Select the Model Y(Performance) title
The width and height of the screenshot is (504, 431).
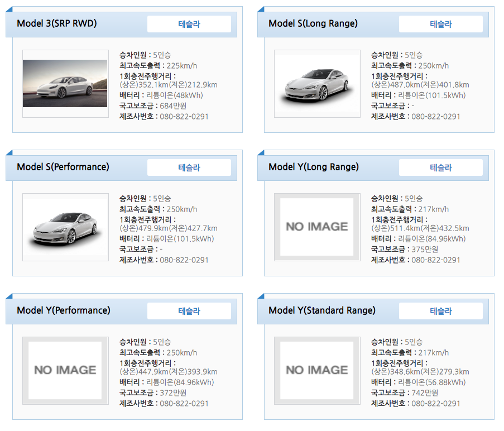click(x=64, y=310)
